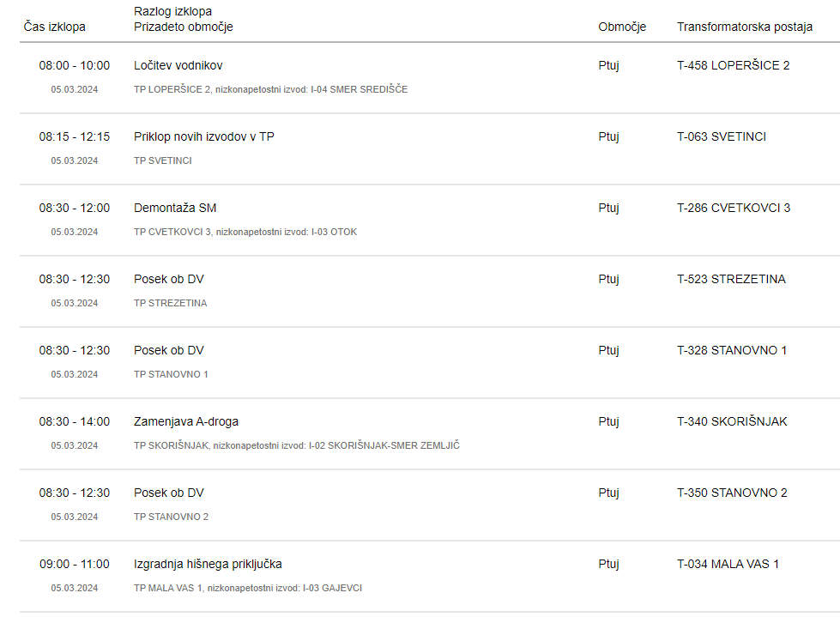Viewport: 840px width, 617px height.
Task: Select T-328 STANOVNO 1 transformer station
Action: click(x=732, y=350)
